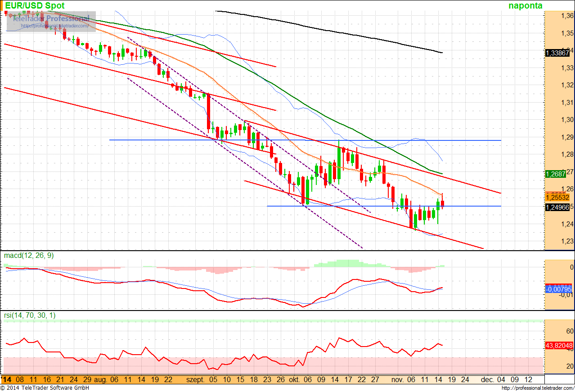Click the 12 date label on time axis
This screenshot has height=392, width=575.
tap(528, 379)
